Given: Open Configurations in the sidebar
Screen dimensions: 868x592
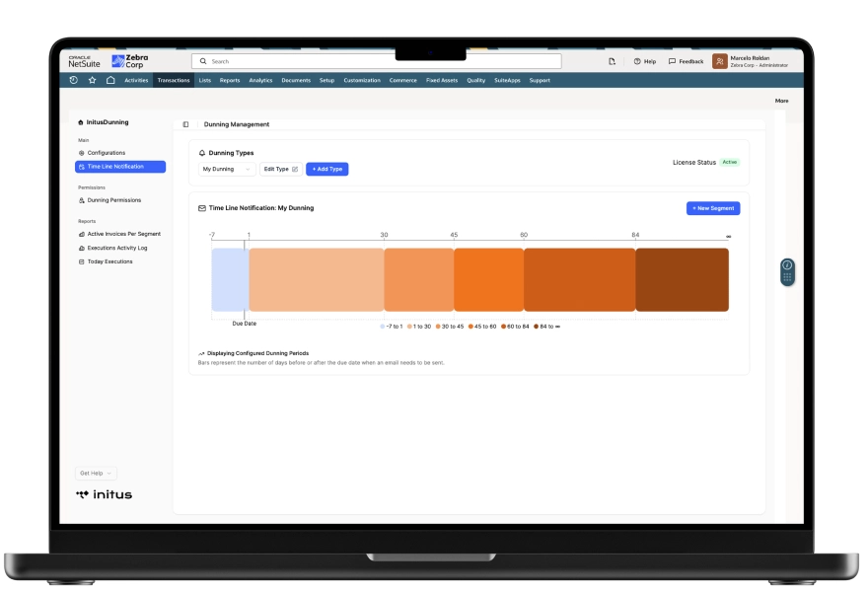Looking at the screenshot, I should (106, 153).
